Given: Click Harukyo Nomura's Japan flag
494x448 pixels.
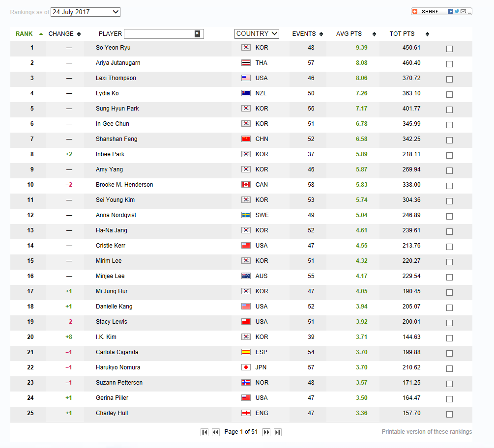Looking at the screenshot, I should 246,367.
